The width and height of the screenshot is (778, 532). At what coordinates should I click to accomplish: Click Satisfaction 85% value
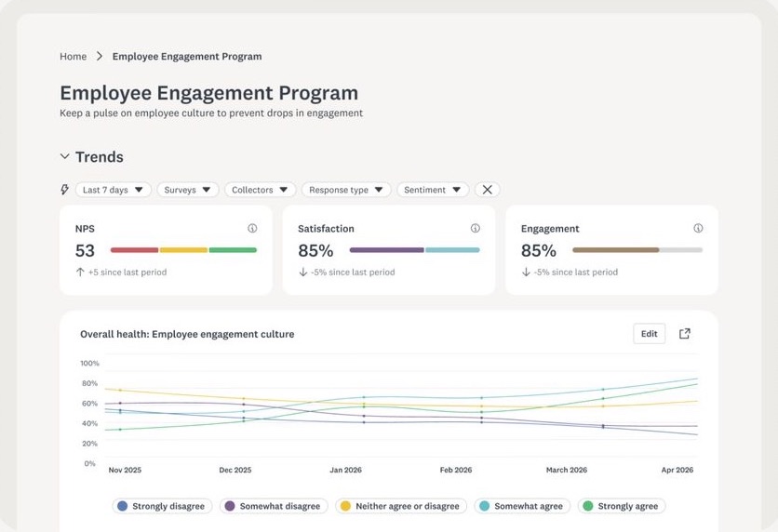click(315, 250)
